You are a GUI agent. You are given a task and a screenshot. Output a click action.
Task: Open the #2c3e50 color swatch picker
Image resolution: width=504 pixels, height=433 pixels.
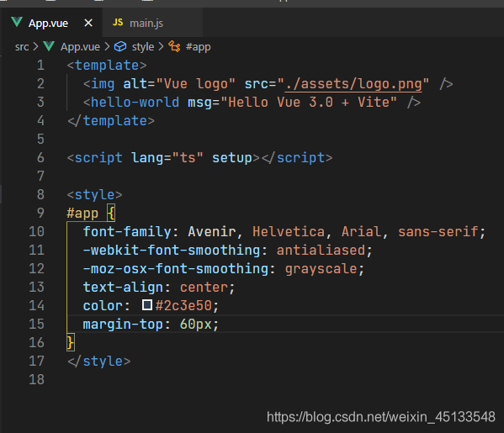147,305
